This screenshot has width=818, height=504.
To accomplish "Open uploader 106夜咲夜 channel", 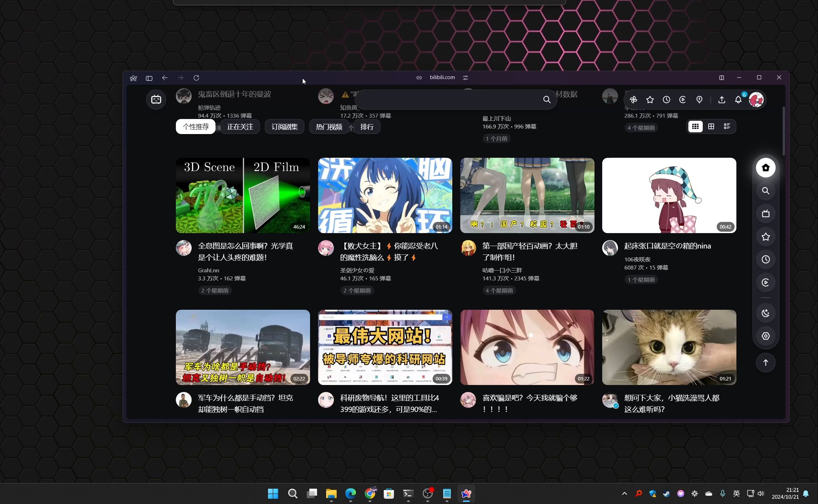I will (x=637, y=260).
